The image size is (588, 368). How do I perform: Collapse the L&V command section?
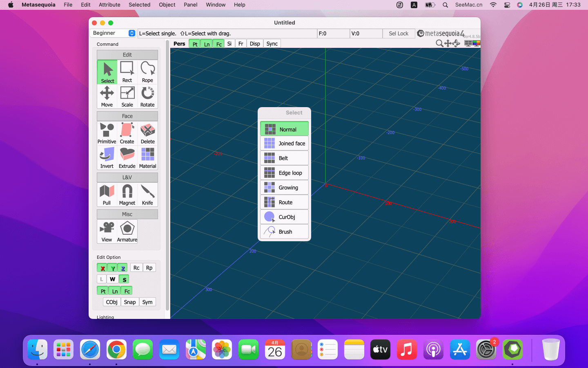coord(127,177)
